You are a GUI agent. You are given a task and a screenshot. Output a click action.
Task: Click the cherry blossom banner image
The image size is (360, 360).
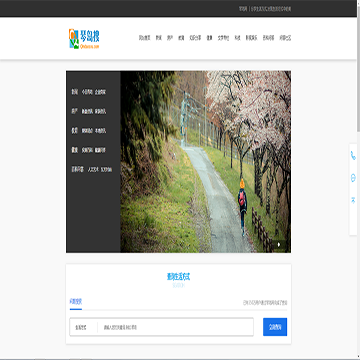[205, 162]
